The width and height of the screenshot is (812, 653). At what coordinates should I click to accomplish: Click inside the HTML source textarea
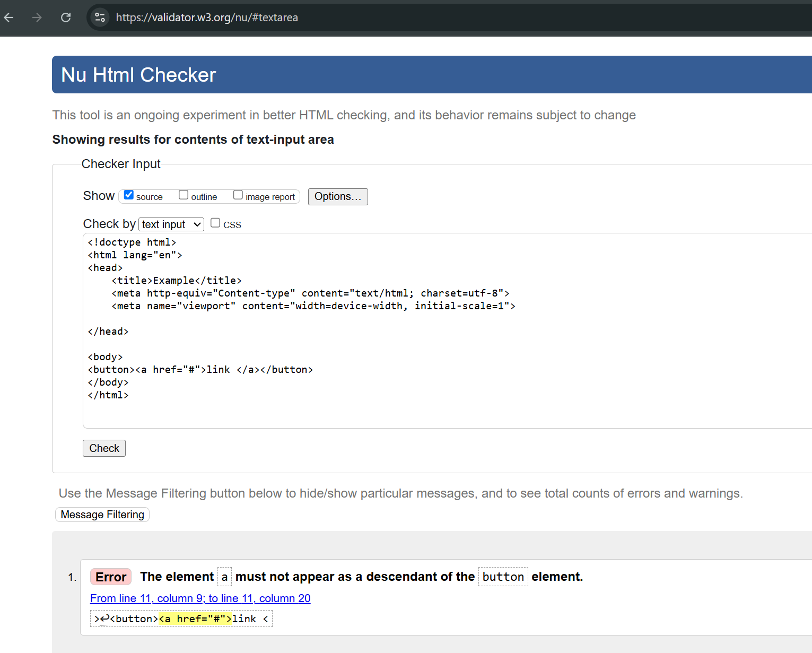(447, 330)
